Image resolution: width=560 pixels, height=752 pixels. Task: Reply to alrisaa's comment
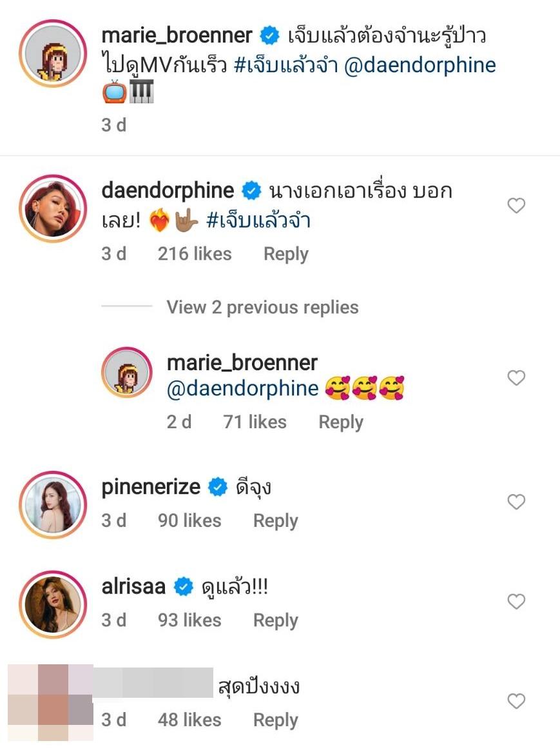(275, 620)
